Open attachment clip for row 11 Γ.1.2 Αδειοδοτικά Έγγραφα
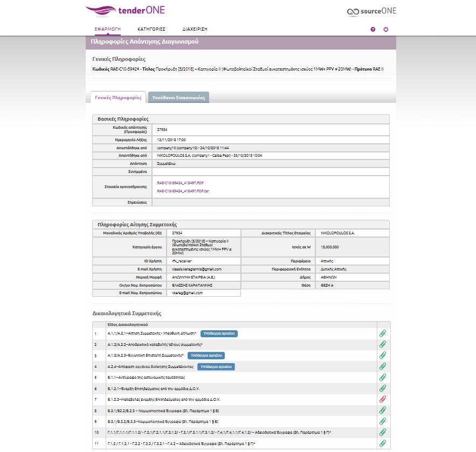 tap(383, 443)
